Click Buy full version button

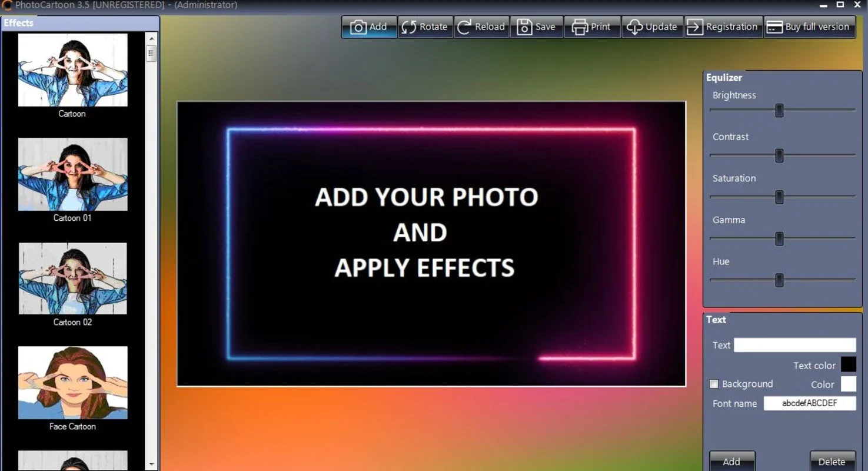point(809,27)
